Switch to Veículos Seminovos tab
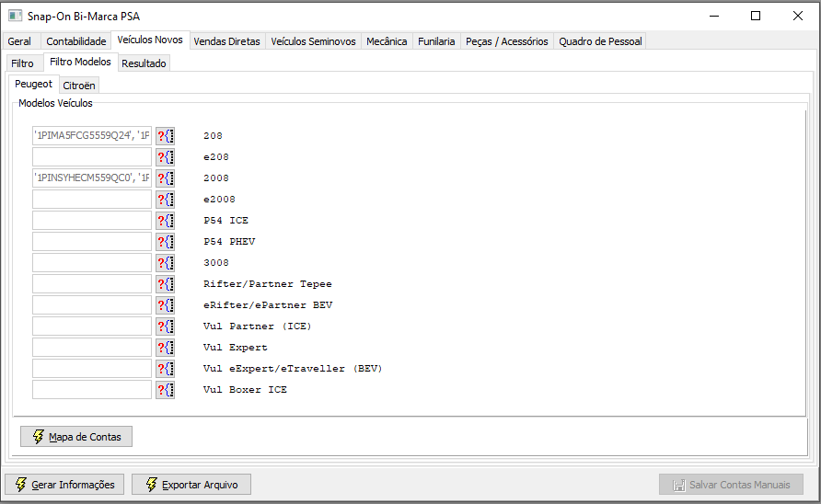The width and height of the screenshot is (821, 504). pos(313,41)
